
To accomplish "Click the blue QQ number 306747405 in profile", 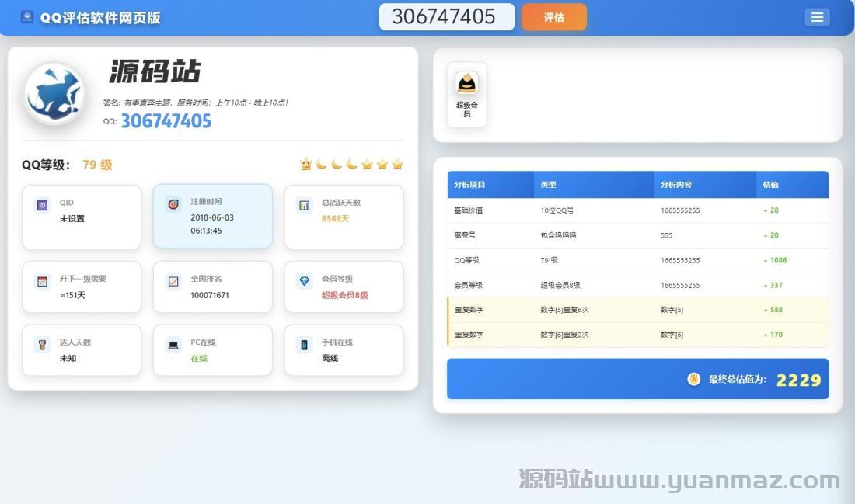I will [166, 121].
